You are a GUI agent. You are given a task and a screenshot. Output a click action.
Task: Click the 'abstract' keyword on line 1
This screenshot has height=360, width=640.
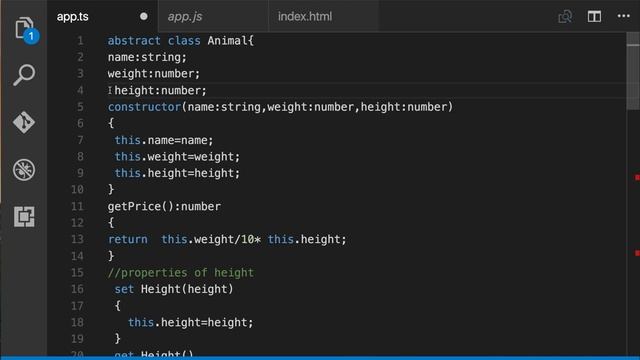(134, 41)
